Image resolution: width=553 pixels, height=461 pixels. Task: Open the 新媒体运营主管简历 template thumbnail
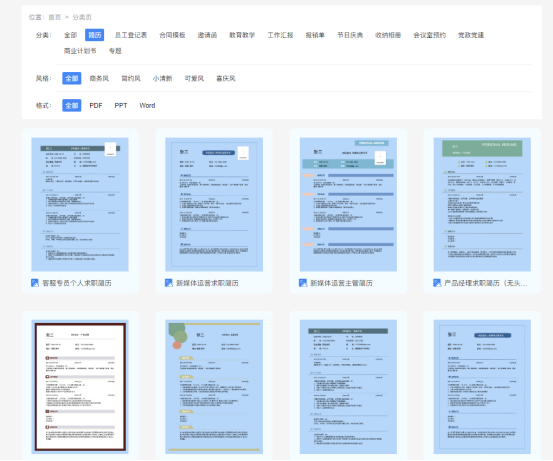348,204
